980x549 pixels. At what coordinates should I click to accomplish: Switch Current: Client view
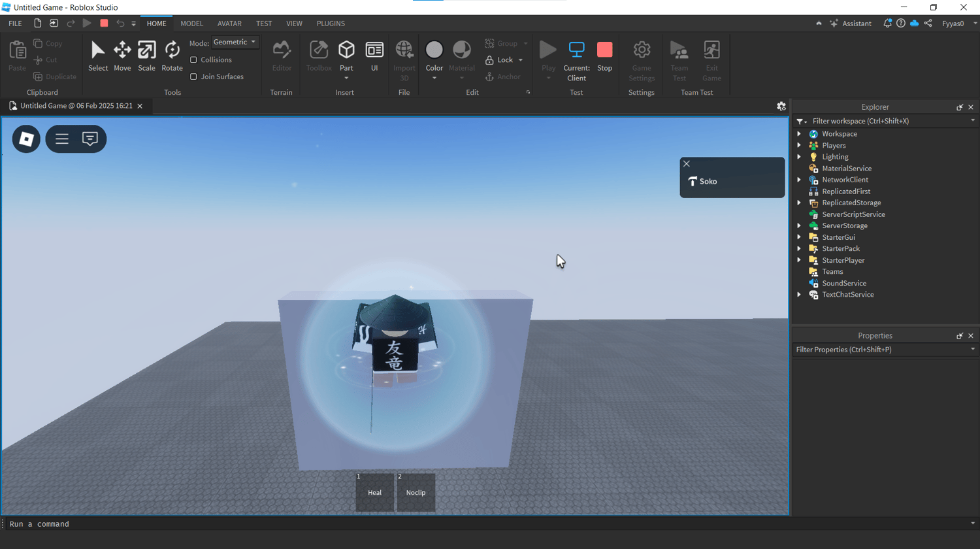coord(576,60)
